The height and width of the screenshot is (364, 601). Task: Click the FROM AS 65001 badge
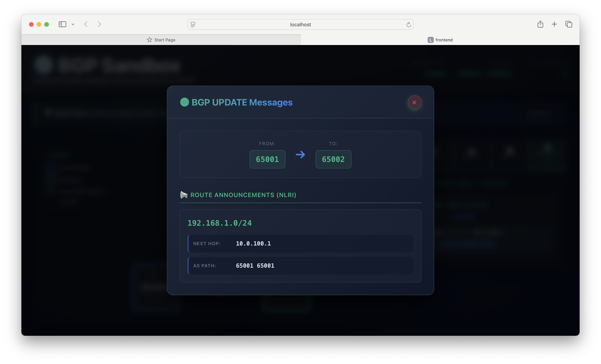pos(267,159)
